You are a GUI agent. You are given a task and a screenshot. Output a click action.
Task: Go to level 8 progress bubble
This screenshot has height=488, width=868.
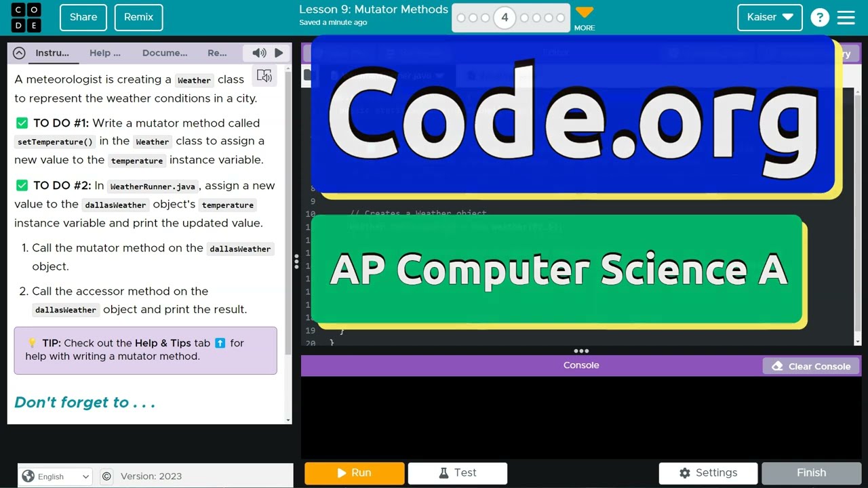[560, 18]
